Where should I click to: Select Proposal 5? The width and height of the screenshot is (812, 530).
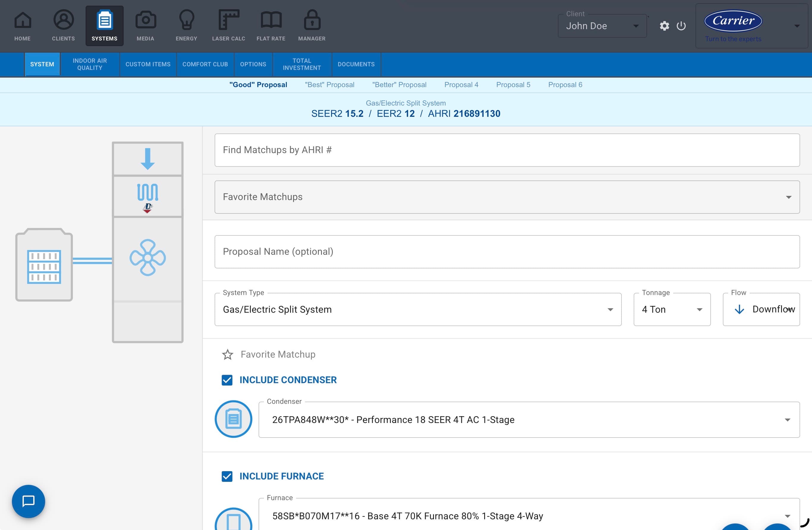tap(513, 85)
